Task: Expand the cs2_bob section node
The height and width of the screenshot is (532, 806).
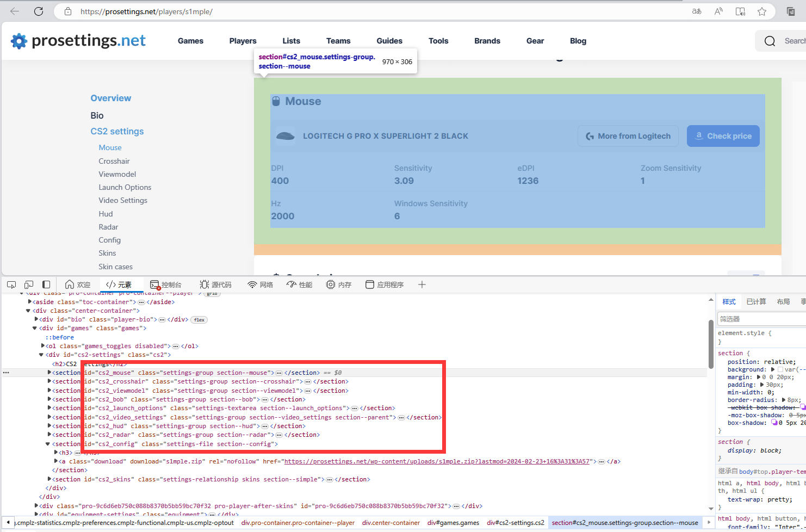Action: tap(49, 399)
